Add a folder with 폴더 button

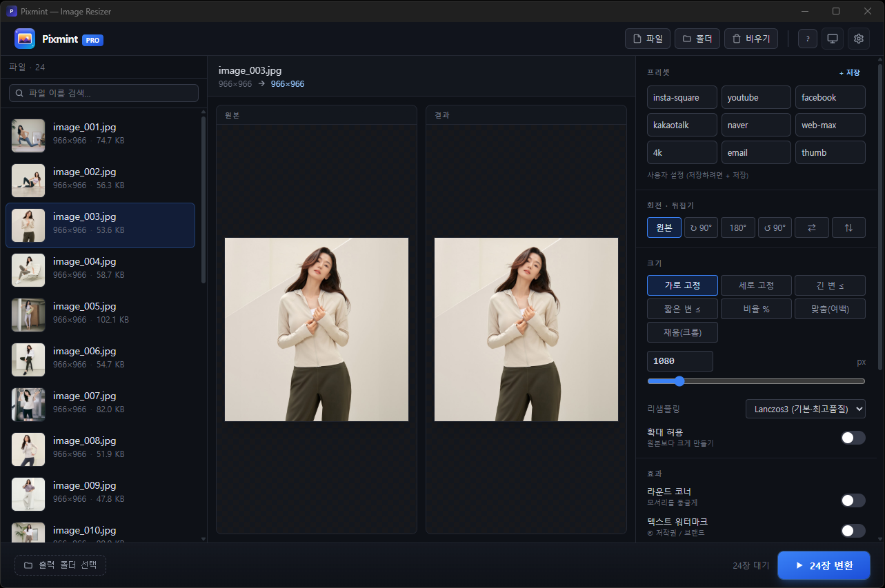point(697,39)
